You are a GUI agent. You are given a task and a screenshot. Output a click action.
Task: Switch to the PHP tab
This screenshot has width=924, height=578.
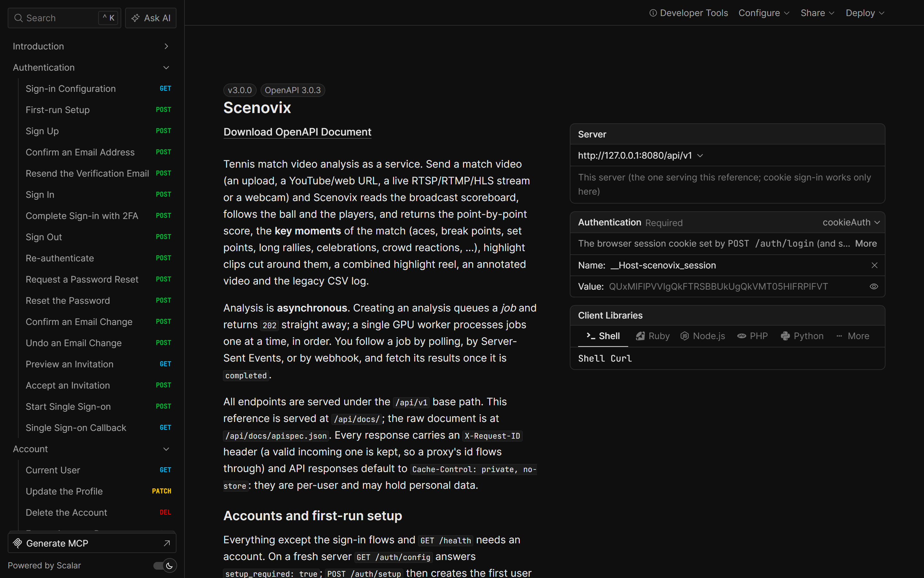click(x=752, y=336)
